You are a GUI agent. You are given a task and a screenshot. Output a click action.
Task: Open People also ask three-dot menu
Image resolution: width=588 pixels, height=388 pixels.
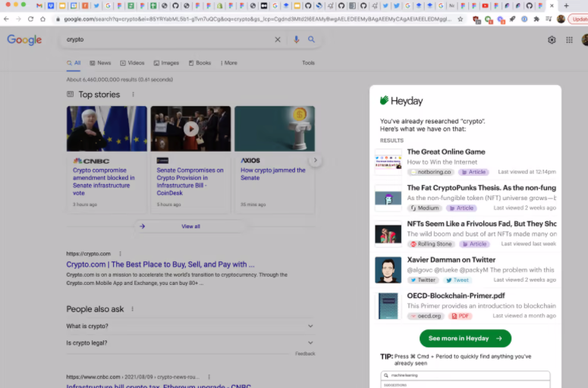pos(132,309)
